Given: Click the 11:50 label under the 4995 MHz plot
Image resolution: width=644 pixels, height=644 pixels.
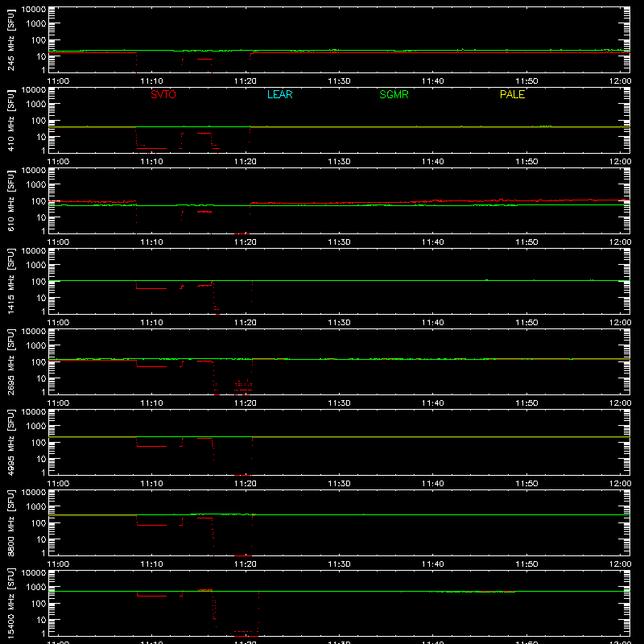Looking at the screenshot, I should [526, 484].
